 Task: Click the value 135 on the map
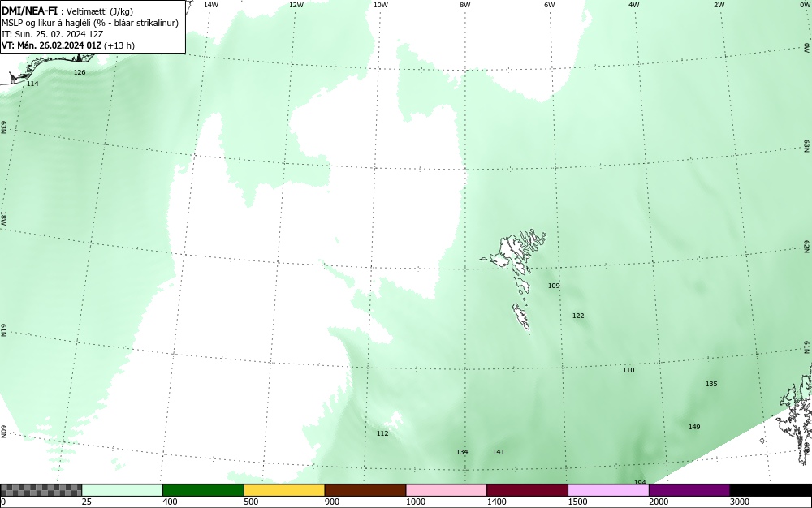coord(711,384)
